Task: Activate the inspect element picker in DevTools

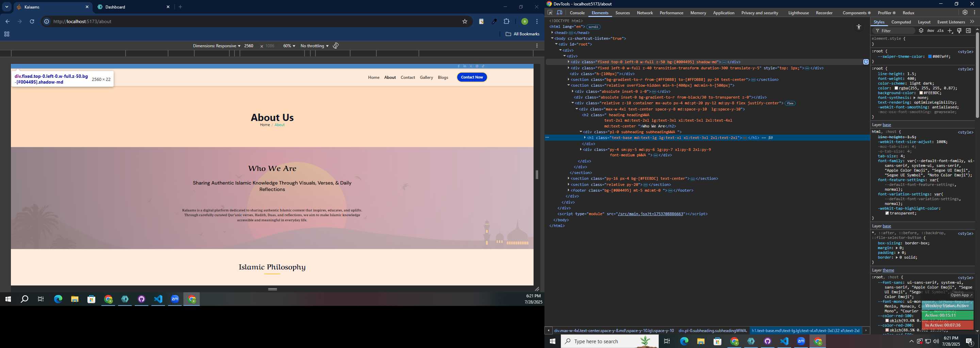Action: pyautogui.click(x=550, y=13)
